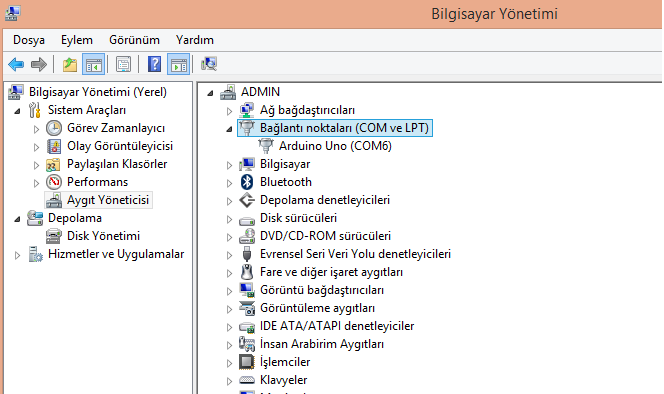Click the Bluetooth logo icon
The width and height of the screenshot is (664, 394).
point(247,182)
